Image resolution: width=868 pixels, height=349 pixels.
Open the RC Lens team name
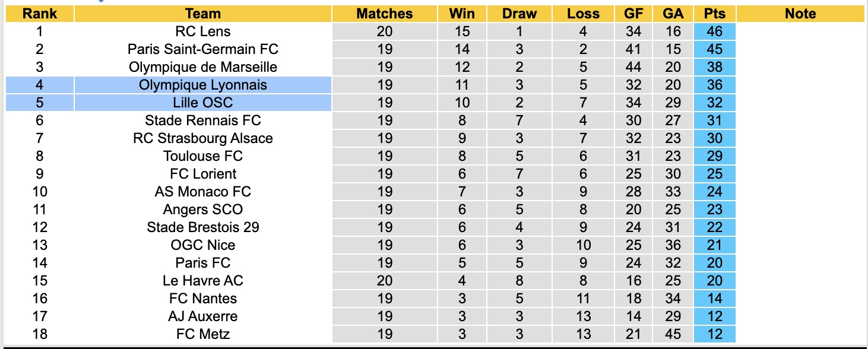(x=203, y=31)
